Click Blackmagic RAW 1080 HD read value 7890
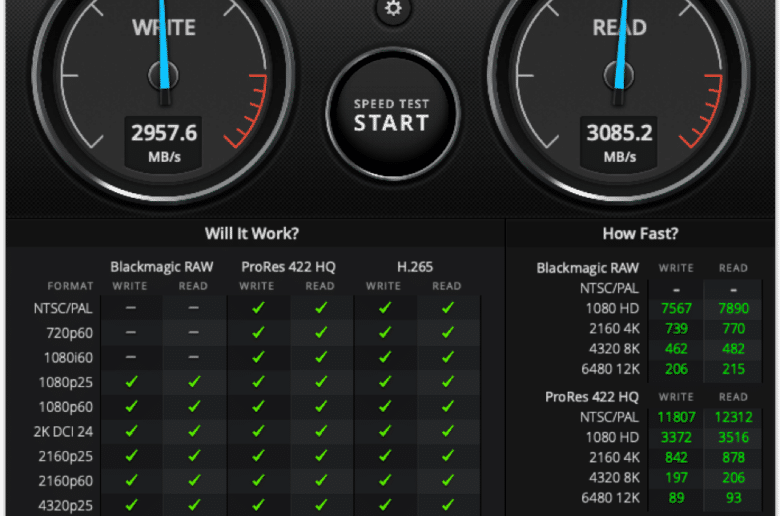This screenshot has height=516, width=780. tap(733, 309)
